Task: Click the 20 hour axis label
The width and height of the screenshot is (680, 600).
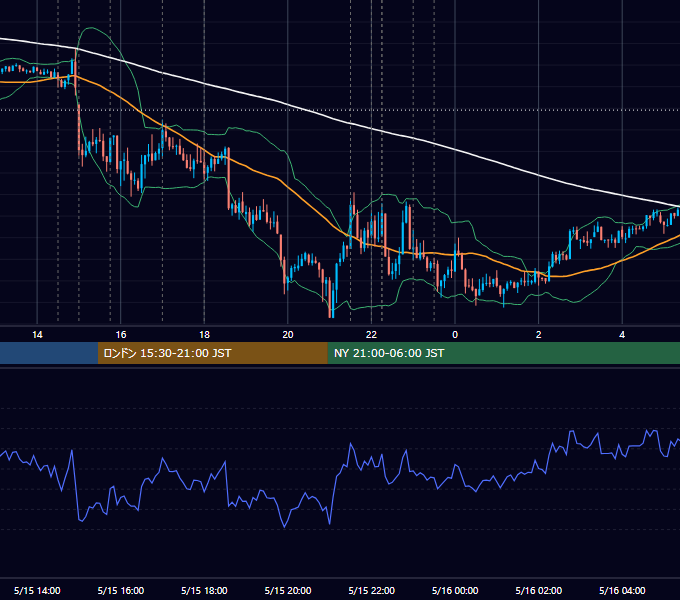Action: 288,335
